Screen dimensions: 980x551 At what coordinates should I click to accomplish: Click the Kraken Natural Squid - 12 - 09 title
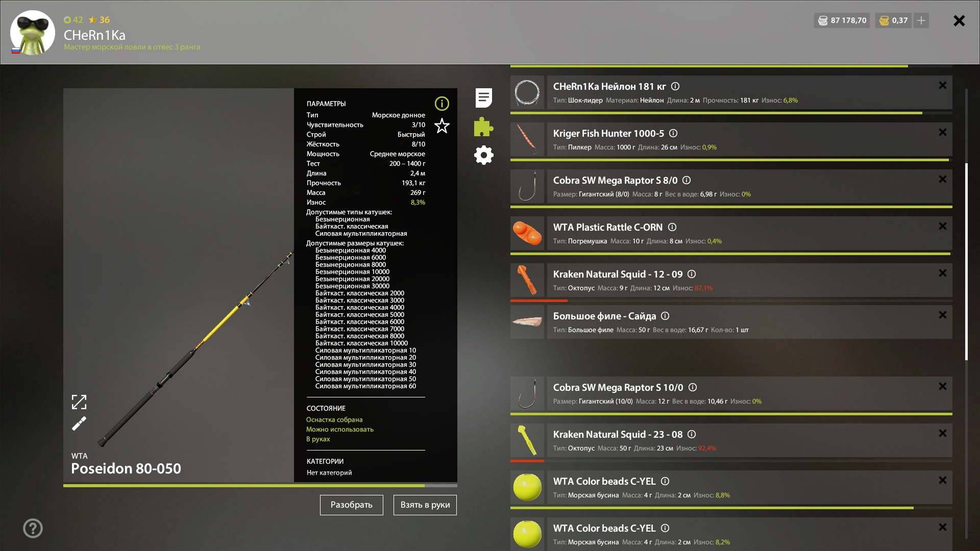[618, 274]
